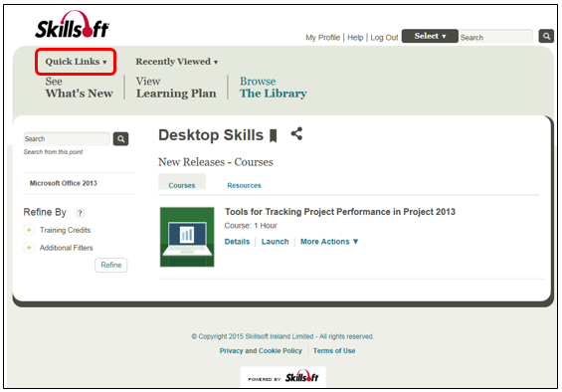Click the Powered by Skillsoft footer logo
The height and width of the screenshot is (392, 562).
tap(283, 377)
